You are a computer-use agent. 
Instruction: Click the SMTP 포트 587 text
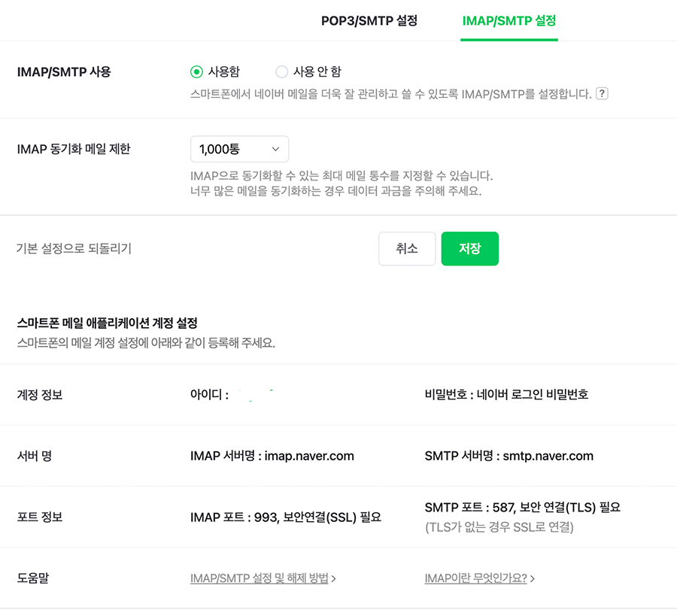[x=522, y=508]
